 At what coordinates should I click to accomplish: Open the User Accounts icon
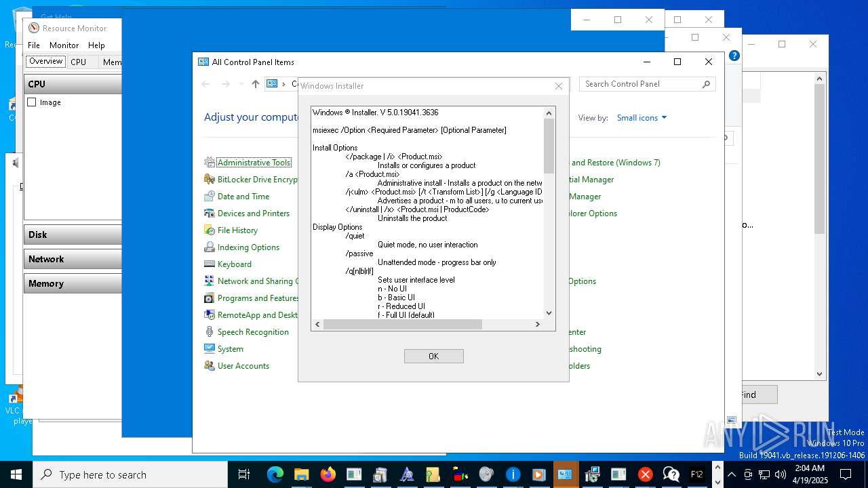210,366
